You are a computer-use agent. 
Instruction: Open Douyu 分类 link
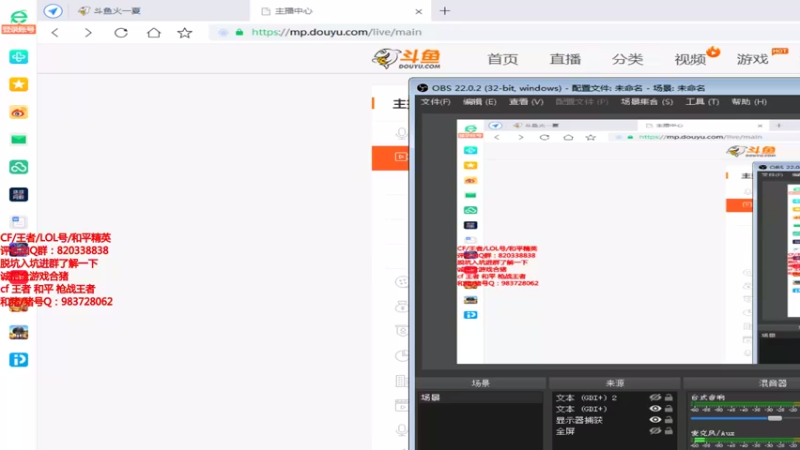coord(627,59)
